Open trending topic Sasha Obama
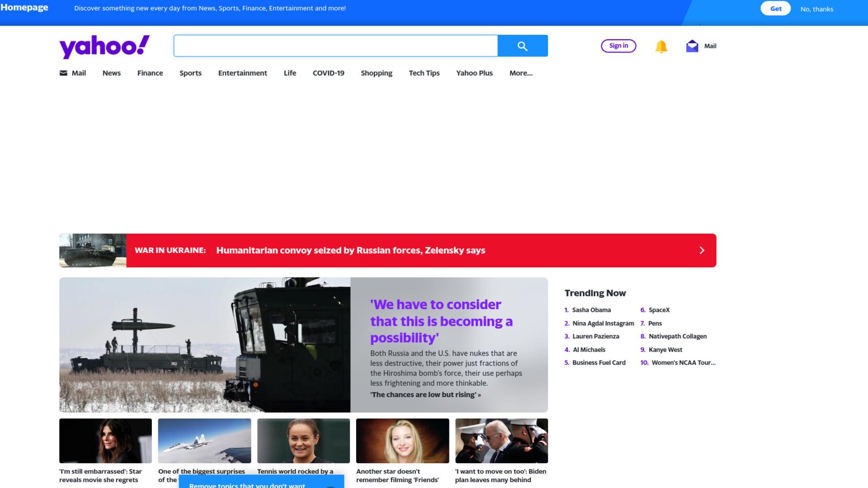This screenshot has width=868, height=488. (591, 310)
